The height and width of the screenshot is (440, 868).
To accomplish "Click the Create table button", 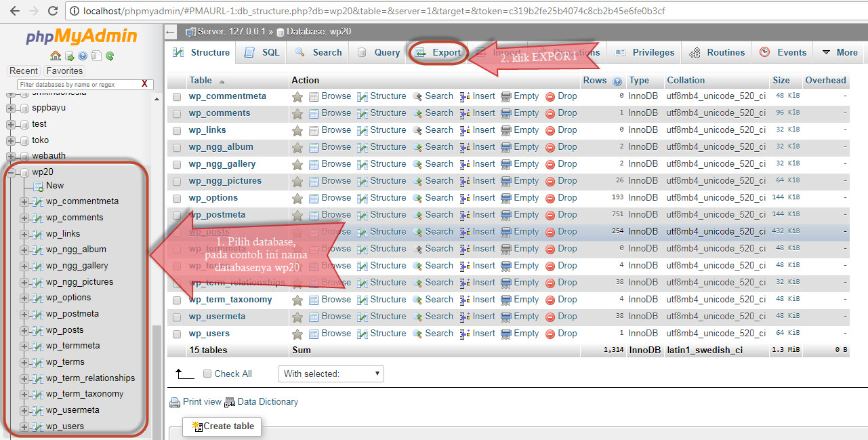I will (x=223, y=426).
